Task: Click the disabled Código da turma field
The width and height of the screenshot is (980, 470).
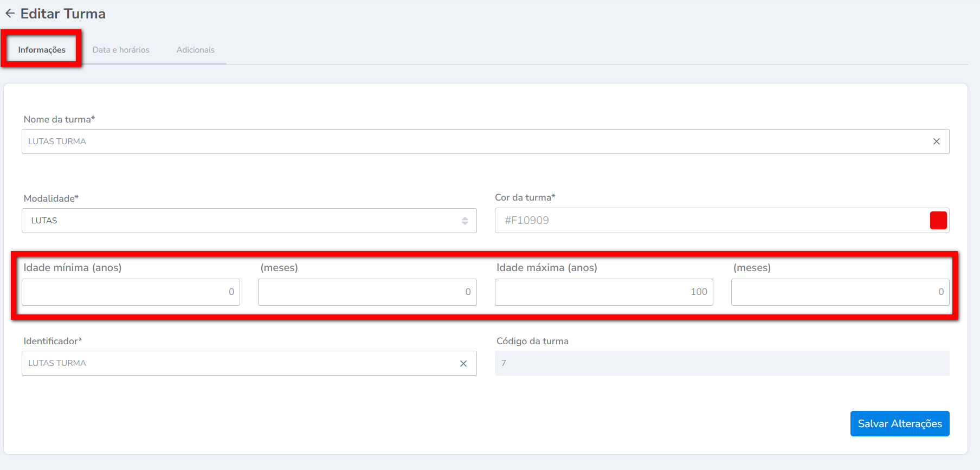Action: coord(721,363)
